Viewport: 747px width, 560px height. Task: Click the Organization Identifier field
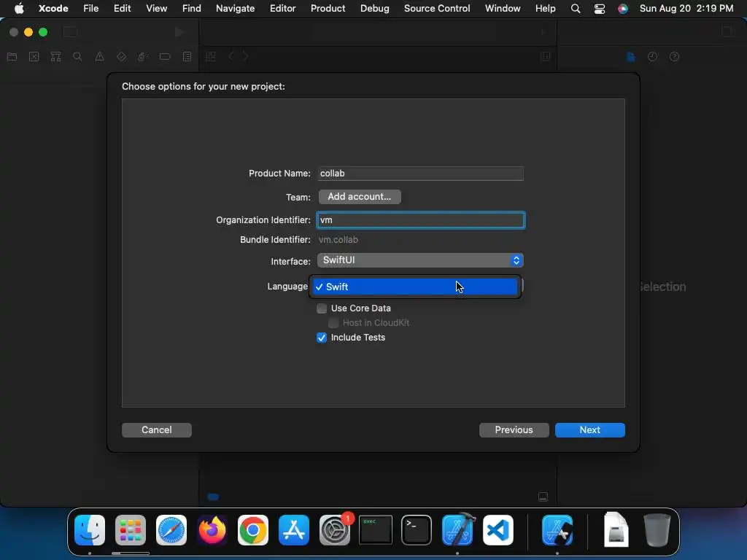[421, 220]
